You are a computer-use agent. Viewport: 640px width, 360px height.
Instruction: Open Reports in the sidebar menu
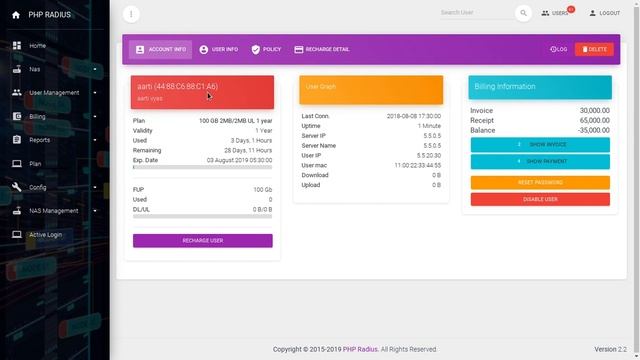40,140
